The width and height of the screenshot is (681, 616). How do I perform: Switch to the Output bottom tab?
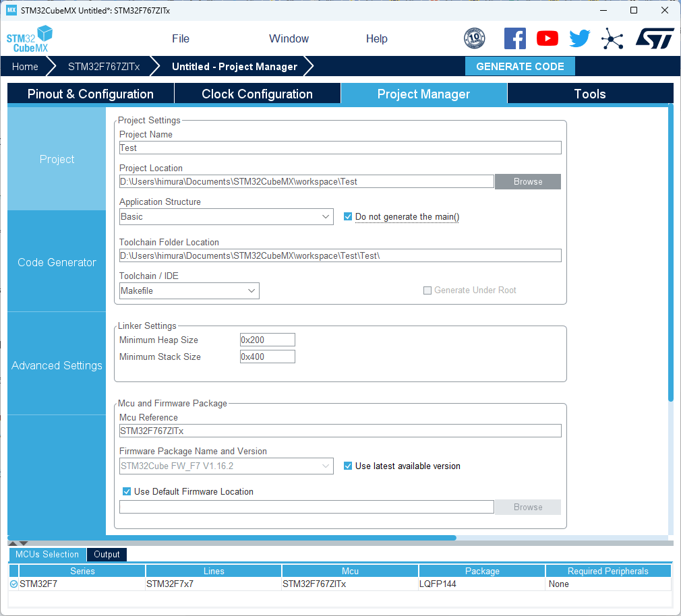(107, 555)
